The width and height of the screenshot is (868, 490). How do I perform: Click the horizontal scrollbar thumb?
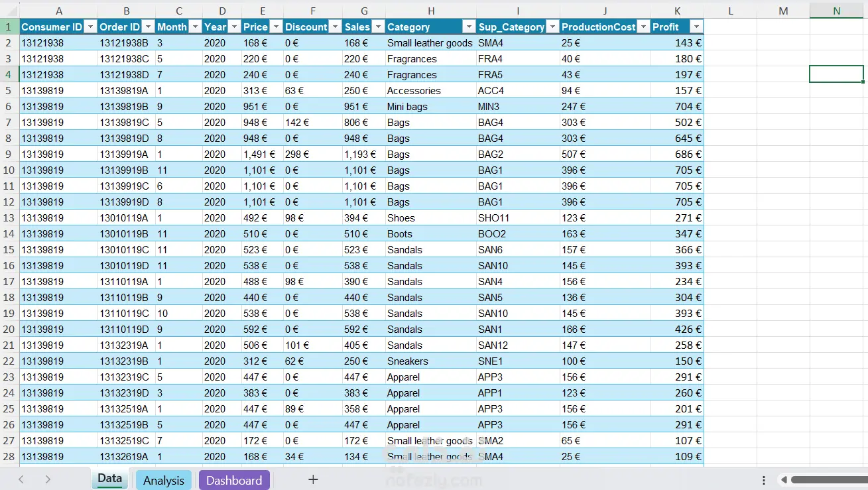829,479
